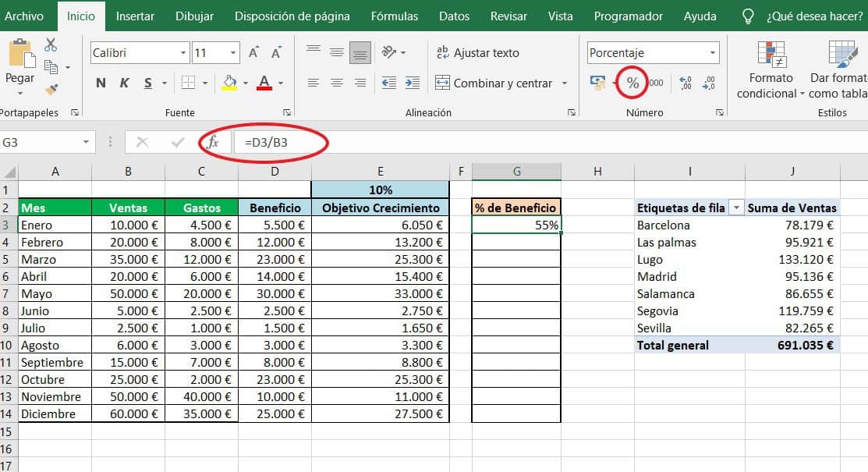The width and height of the screenshot is (868, 472).
Task: Cancel the formula bar entry with X icon
Action: (142, 142)
